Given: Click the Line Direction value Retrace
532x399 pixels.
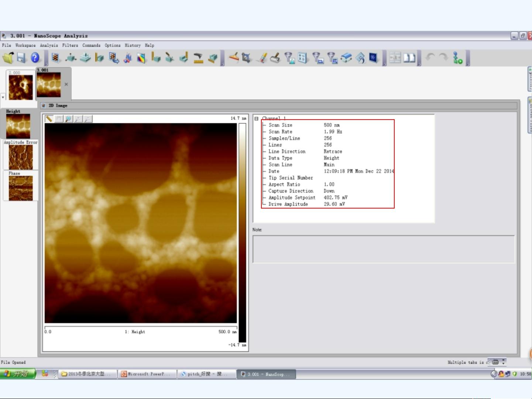Looking at the screenshot, I should coord(333,151).
